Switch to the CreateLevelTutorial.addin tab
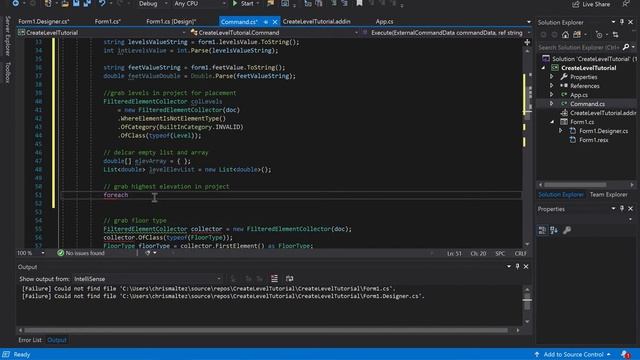640x360 pixels. (317, 21)
